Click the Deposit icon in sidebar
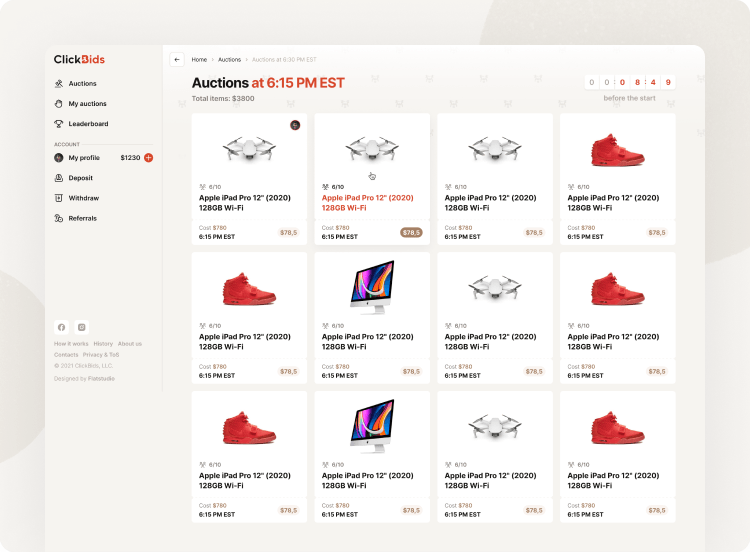The image size is (750, 552). (x=59, y=178)
